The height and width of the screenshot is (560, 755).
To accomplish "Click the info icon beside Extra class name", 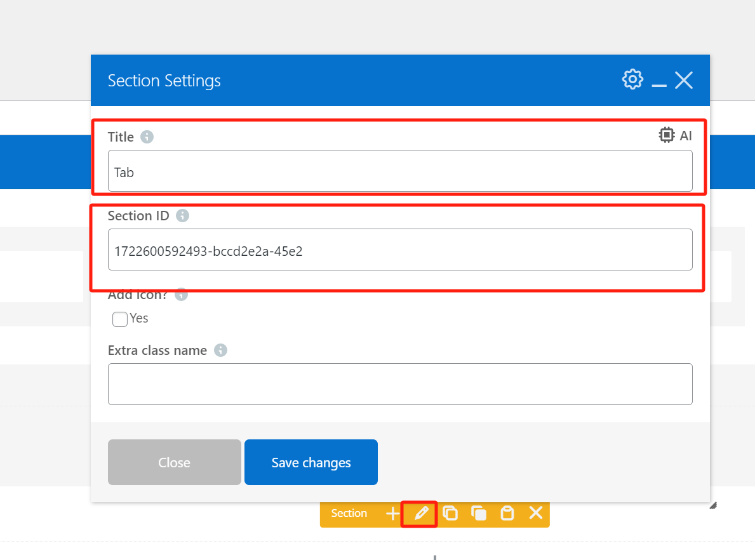I will (220, 350).
